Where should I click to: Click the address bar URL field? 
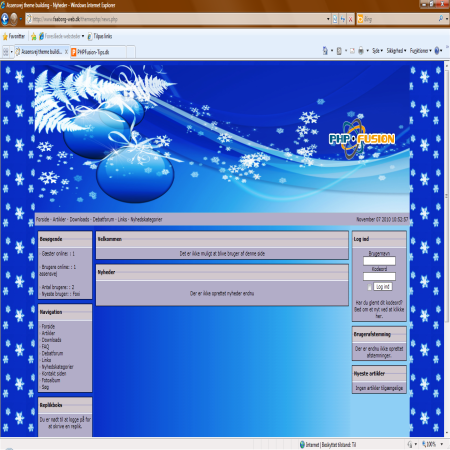click(177, 19)
